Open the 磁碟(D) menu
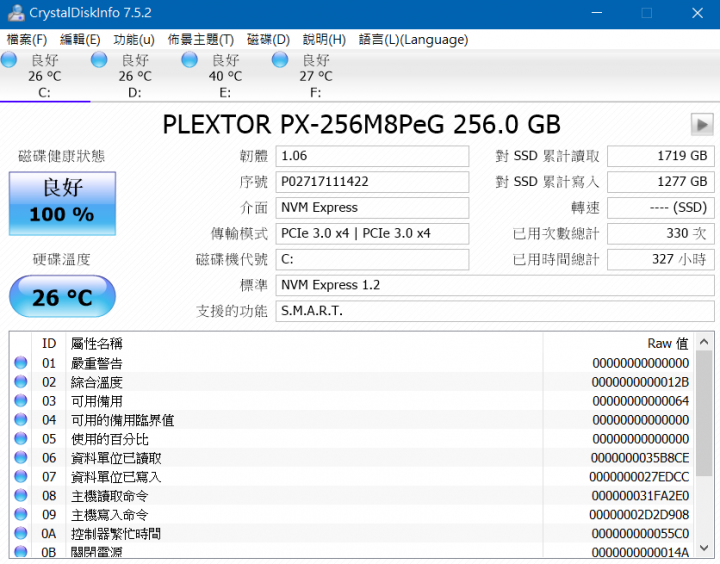 tap(268, 40)
